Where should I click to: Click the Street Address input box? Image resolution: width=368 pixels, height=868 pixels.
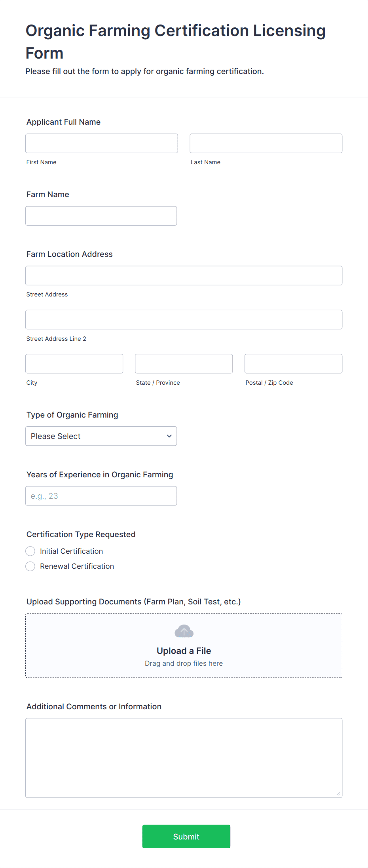[x=184, y=275]
